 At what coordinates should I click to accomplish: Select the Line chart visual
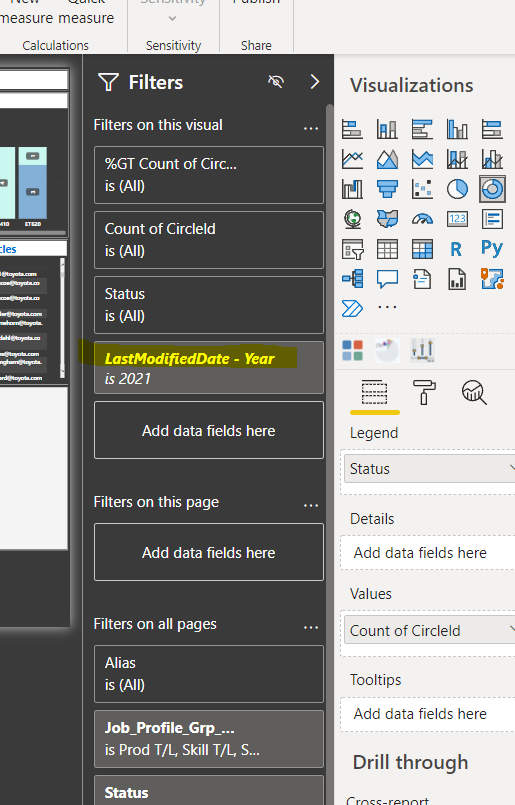pyautogui.click(x=352, y=159)
